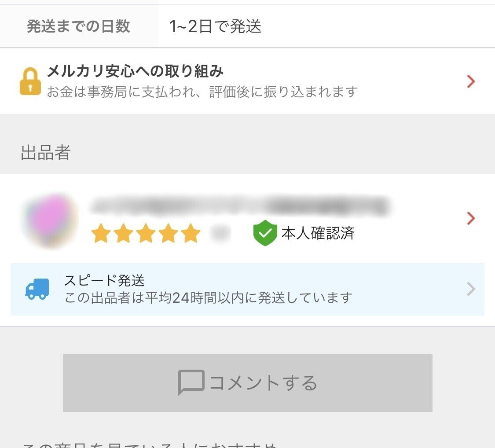Select the 1~2日で発送 shipping value
Screen dimensions: 495x448
pyautogui.click(x=215, y=26)
